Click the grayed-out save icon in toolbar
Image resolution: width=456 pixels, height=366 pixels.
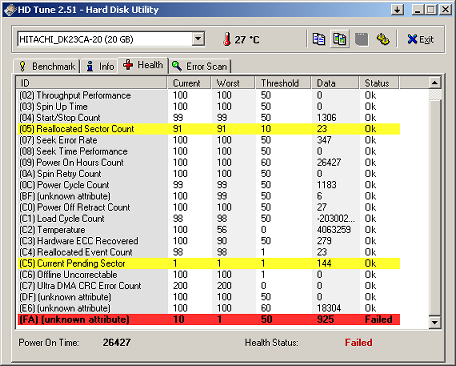(361, 39)
